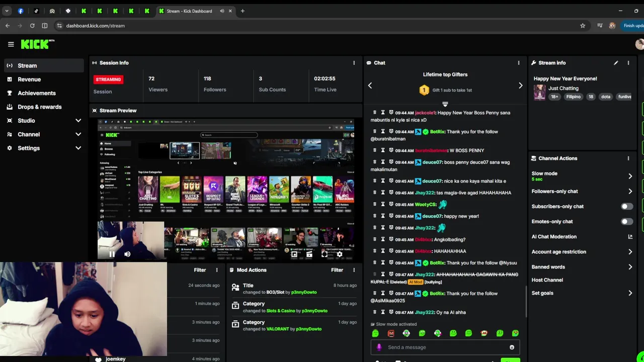The width and height of the screenshot is (644, 362).
Task: Open the Channel Actions options menu
Action: coord(628,158)
